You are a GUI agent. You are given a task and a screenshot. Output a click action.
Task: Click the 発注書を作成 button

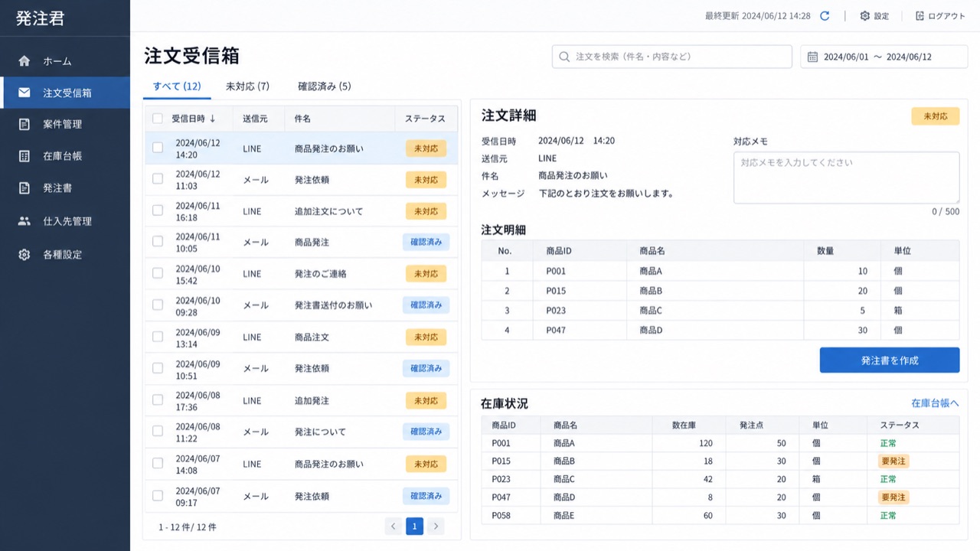pos(889,360)
